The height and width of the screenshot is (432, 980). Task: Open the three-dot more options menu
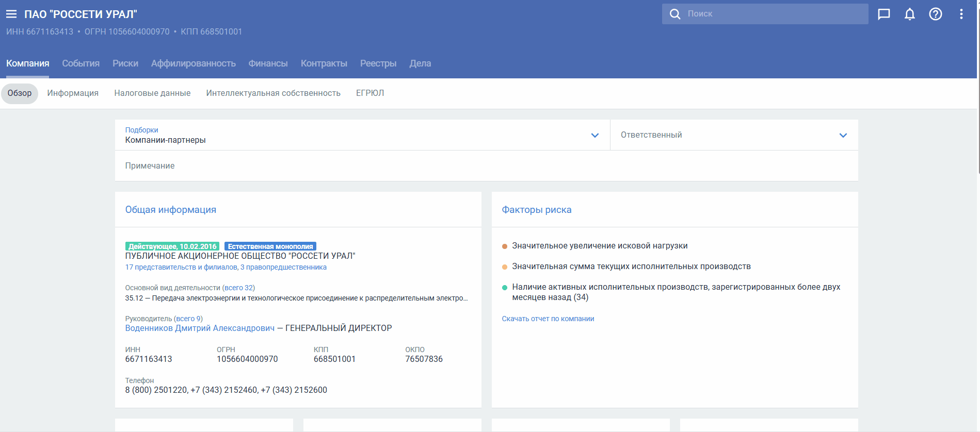[961, 14]
